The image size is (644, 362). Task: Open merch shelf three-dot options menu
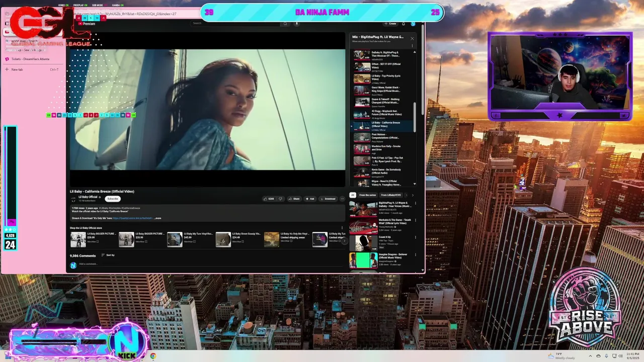click(342, 228)
